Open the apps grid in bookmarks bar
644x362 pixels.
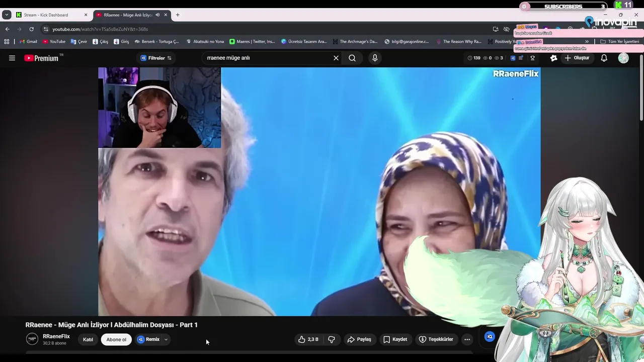tap(7, 42)
